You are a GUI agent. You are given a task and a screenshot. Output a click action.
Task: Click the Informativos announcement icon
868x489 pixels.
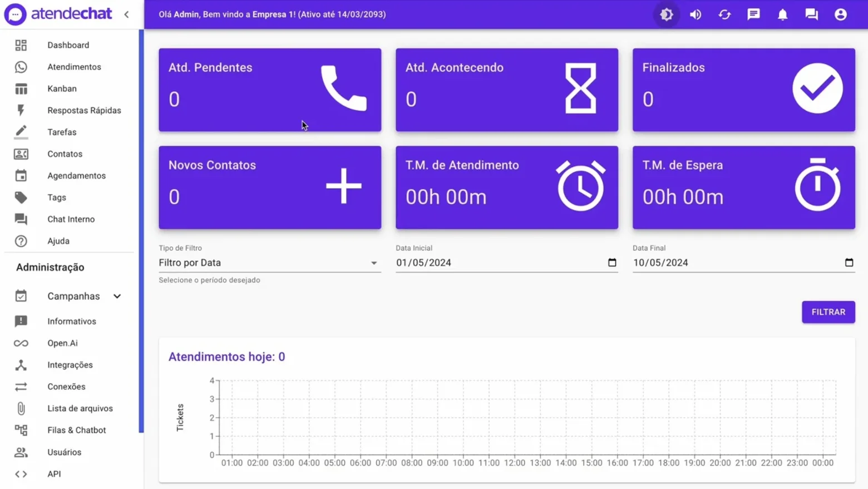[21, 321]
